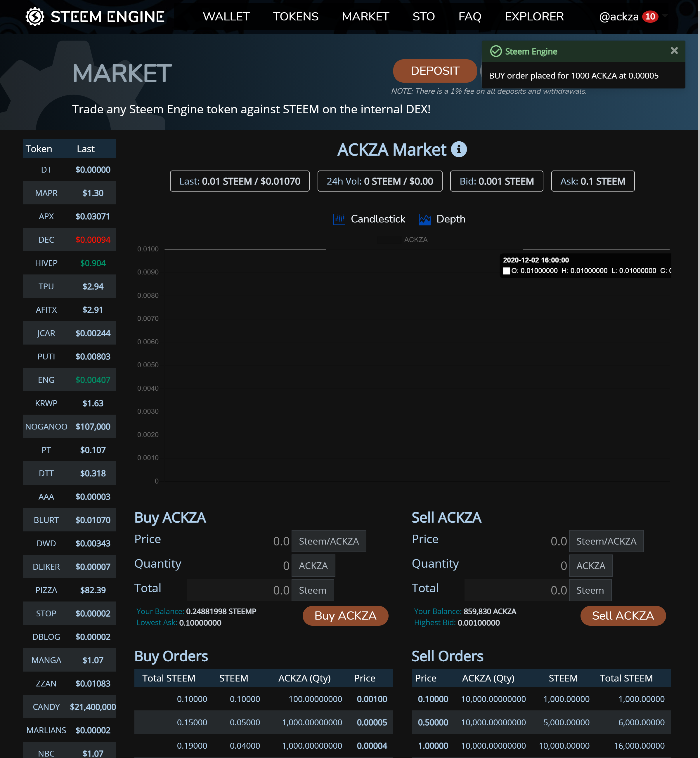Submit order with Sell ACKZA button
Viewport: 700px width, 758px height.
coord(623,616)
